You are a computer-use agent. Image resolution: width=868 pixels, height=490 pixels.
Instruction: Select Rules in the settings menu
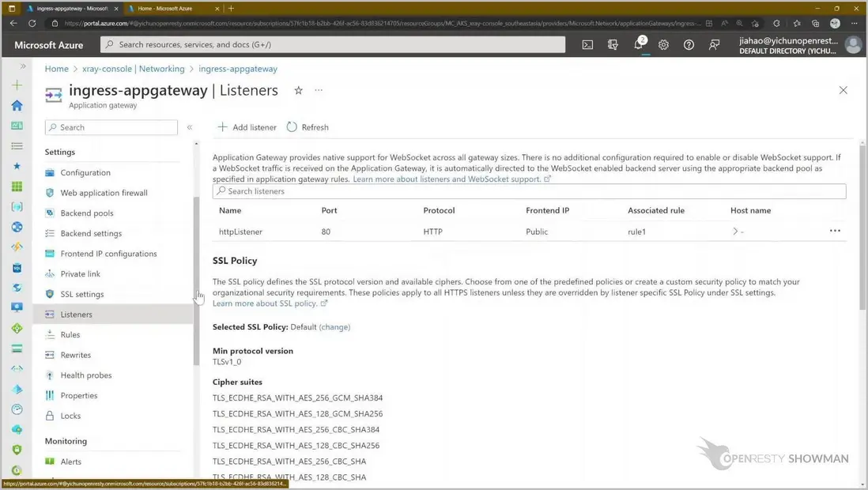point(70,335)
